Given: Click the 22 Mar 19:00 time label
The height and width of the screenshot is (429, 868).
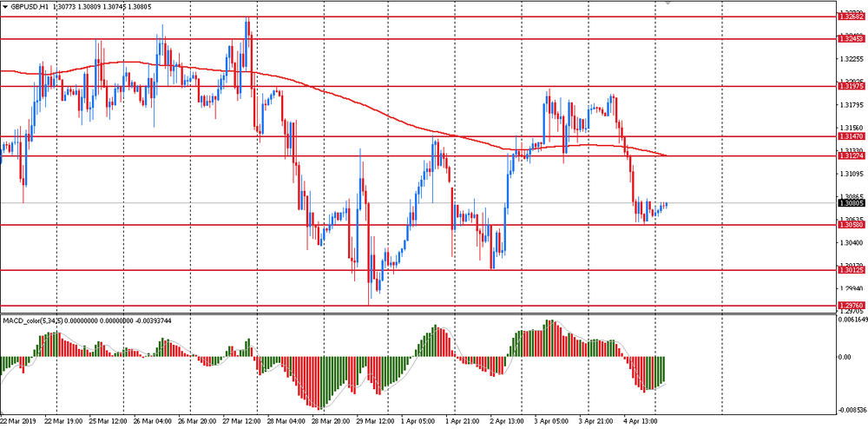Looking at the screenshot, I should (65, 421).
